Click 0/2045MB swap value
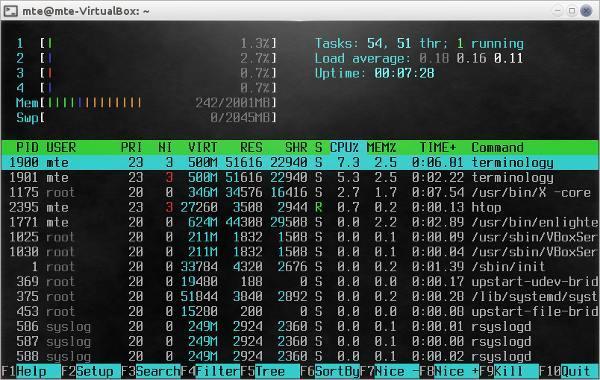 (x=240, y=117)
